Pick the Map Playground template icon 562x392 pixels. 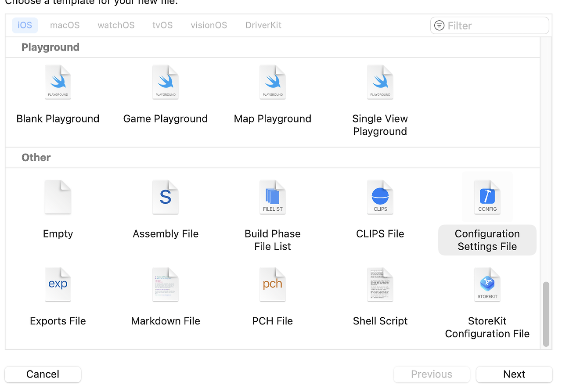273,83
